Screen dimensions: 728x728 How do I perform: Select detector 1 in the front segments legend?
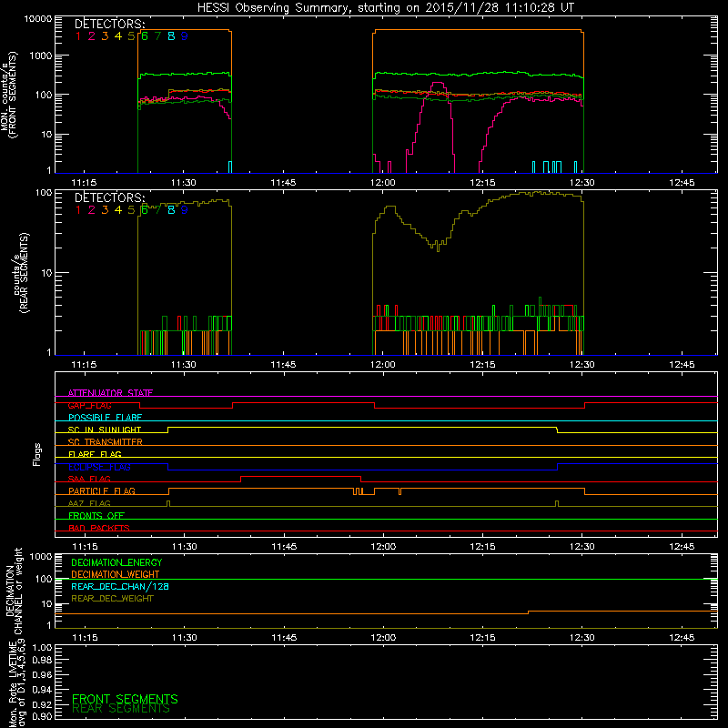click(x=78, y=35)
